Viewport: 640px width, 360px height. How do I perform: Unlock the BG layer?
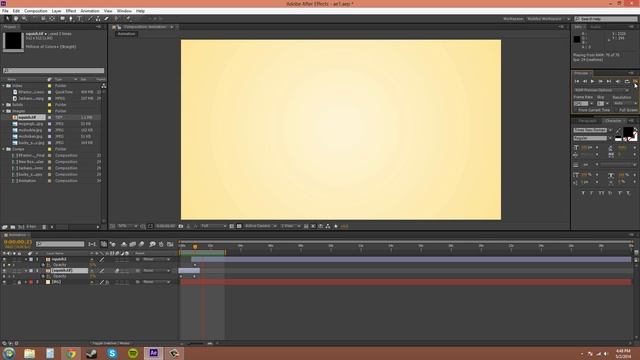point(19,282)
